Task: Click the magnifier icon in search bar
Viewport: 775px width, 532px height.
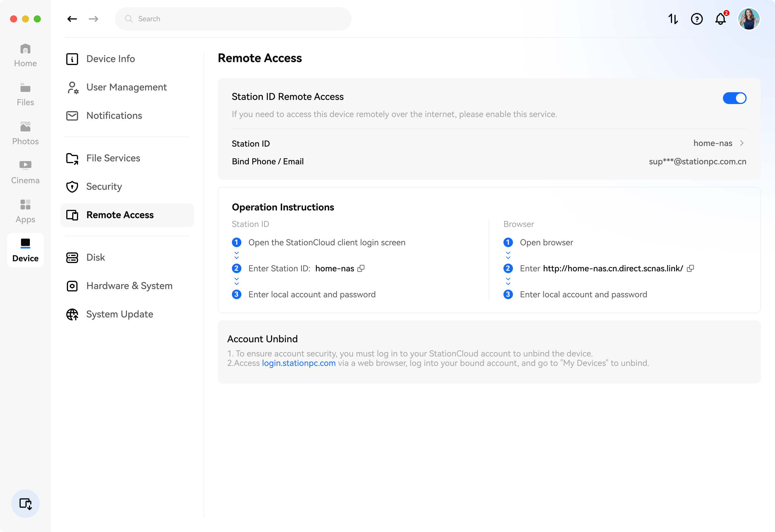Action: 129,19
